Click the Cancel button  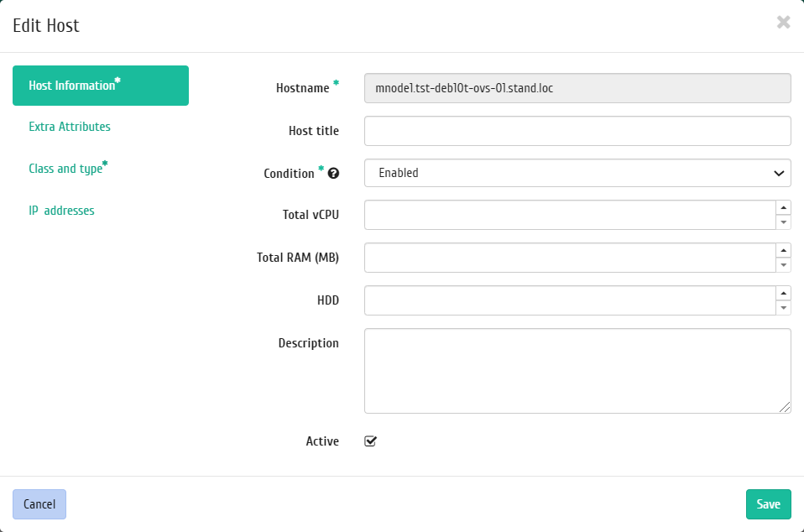39,504
